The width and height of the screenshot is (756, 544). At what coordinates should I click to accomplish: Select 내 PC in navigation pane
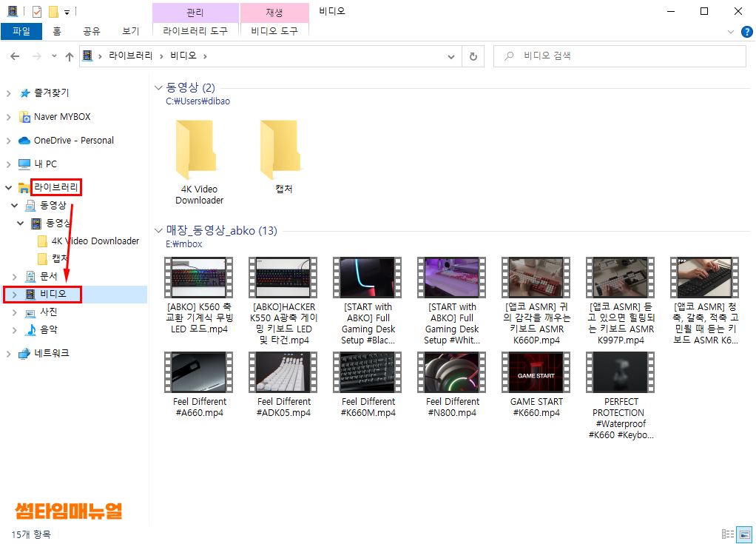(x=45, y=164)
